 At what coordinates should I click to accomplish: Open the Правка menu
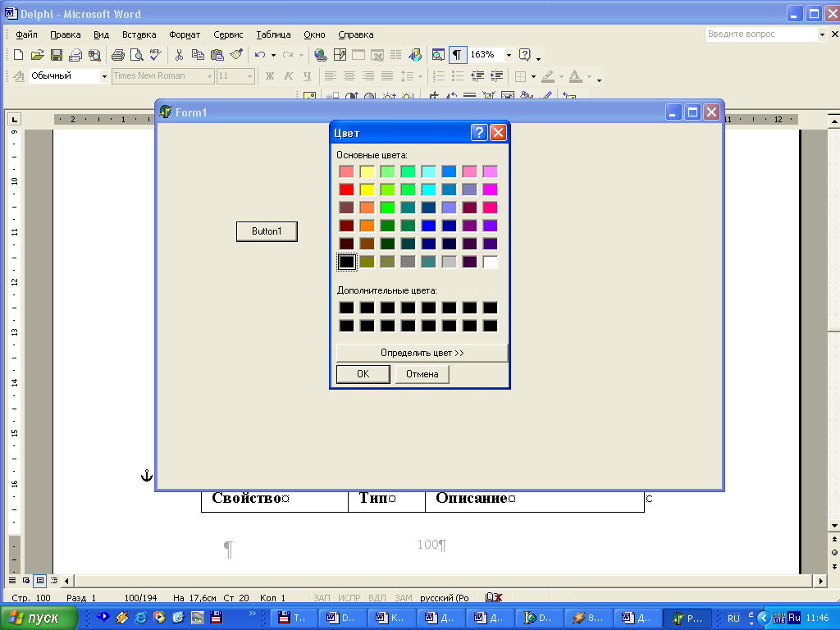tap(66, 34)
